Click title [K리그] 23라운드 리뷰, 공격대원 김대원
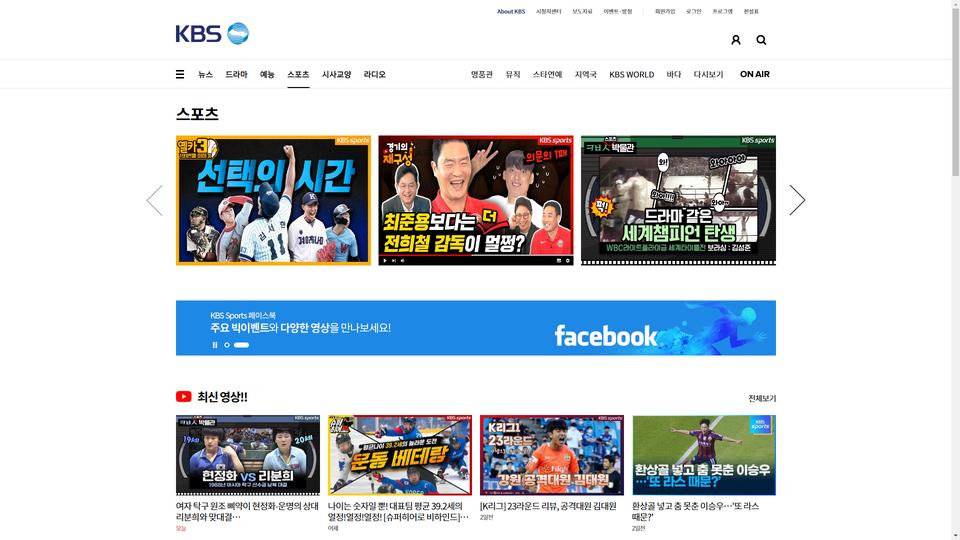 [x=548, y=506]
